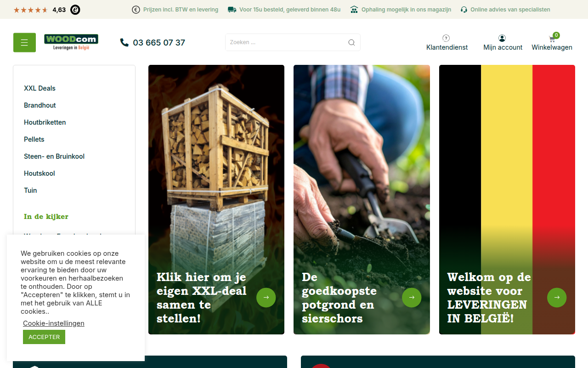
Task: Click the search magnifier icon
Action: coord(351,42)
